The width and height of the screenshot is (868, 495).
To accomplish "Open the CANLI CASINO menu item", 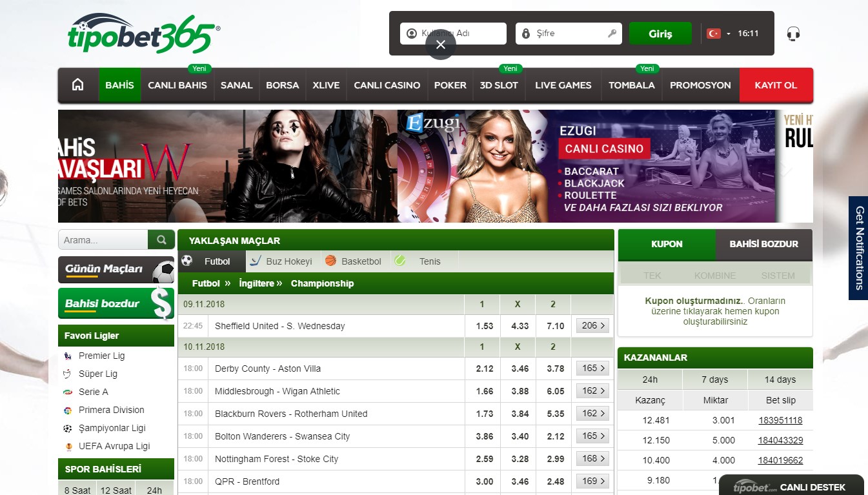I will tap(387, 85).
